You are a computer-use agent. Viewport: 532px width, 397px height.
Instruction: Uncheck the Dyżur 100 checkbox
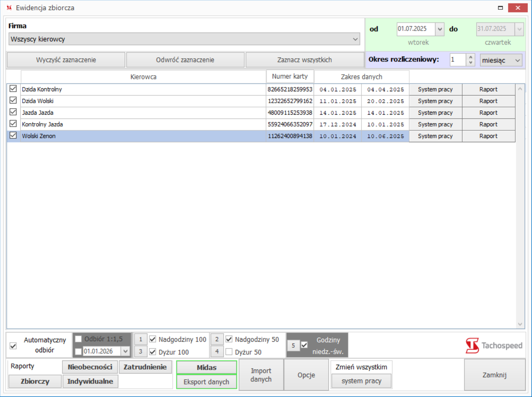click(x=153, y=352)
